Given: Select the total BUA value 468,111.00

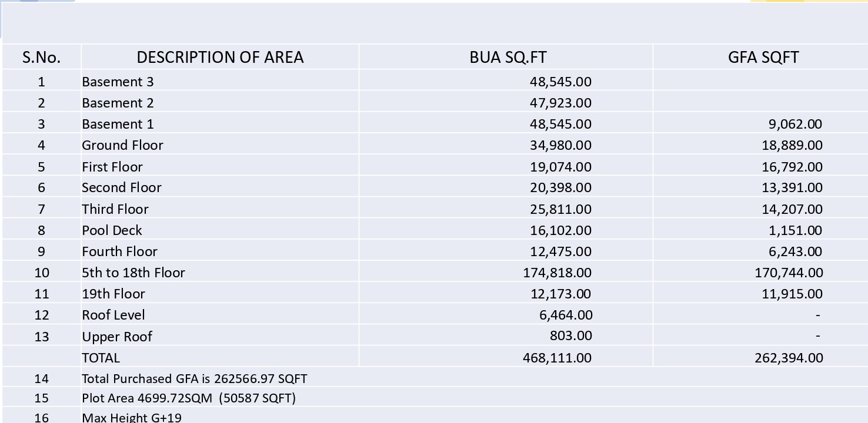Looking at the screenshot, I should pos(557,358).
